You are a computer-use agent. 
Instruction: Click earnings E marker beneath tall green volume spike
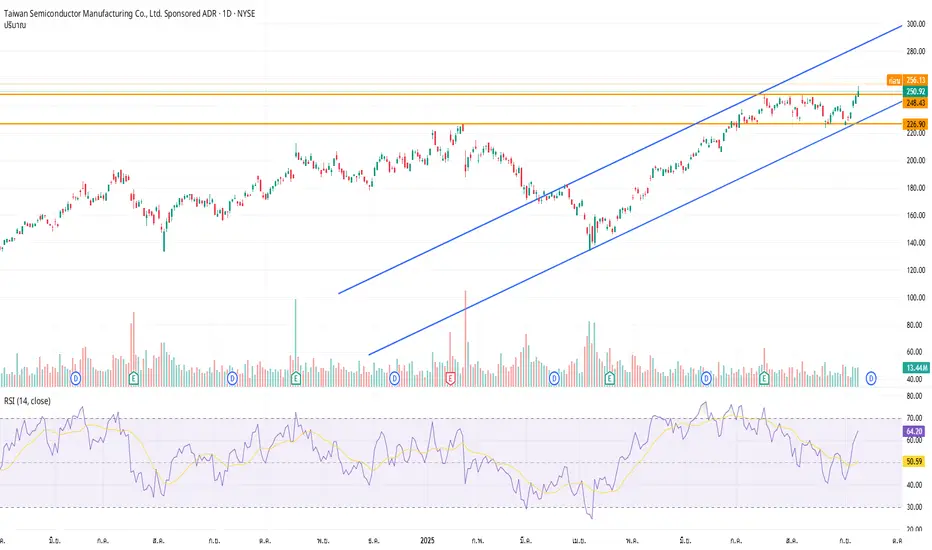click(x=295, y=378)
